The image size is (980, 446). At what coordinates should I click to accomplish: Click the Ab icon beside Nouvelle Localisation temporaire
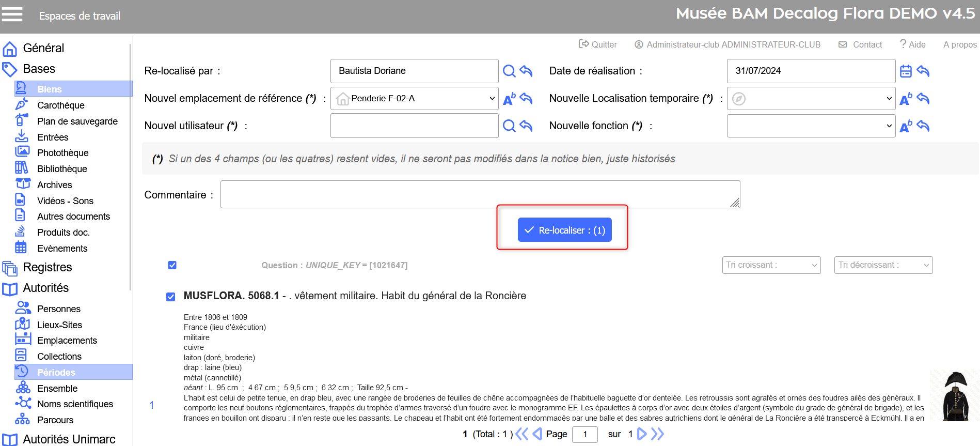906,99
